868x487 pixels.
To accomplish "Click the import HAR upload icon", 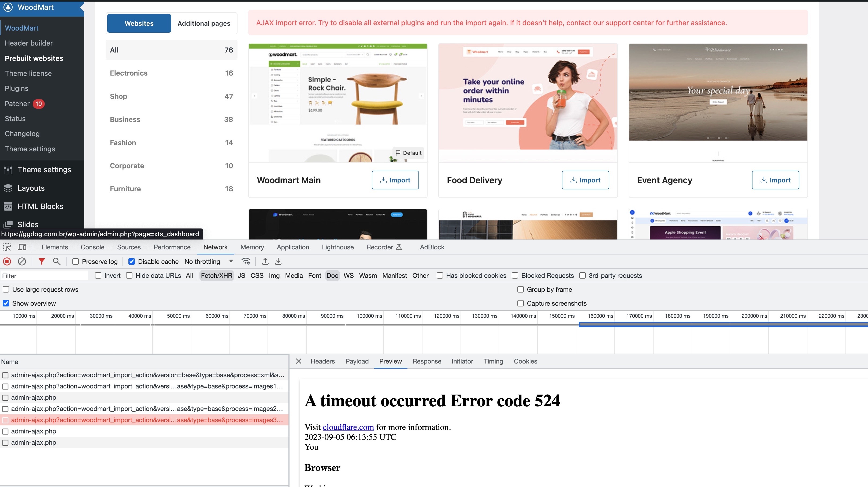I will tap(265, 261).
